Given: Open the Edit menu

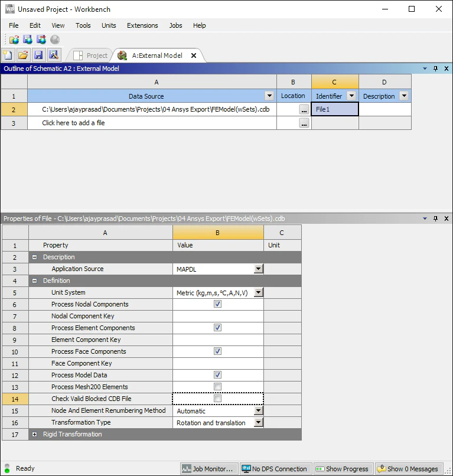Looking at the screenshot, I should point(35,25).
